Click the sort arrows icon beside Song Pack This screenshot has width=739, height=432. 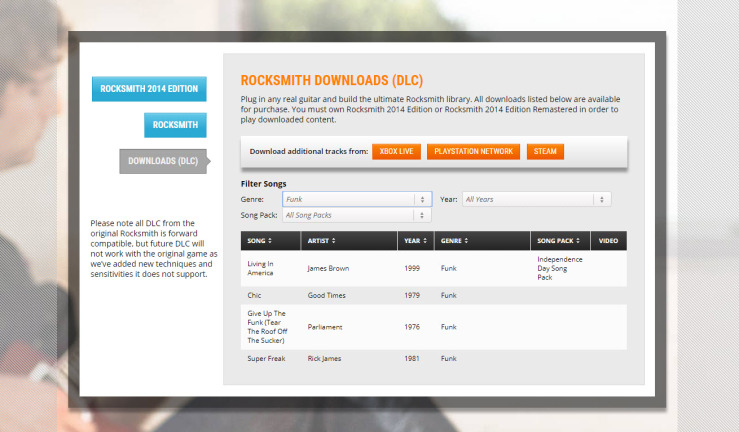click(578, 241)
